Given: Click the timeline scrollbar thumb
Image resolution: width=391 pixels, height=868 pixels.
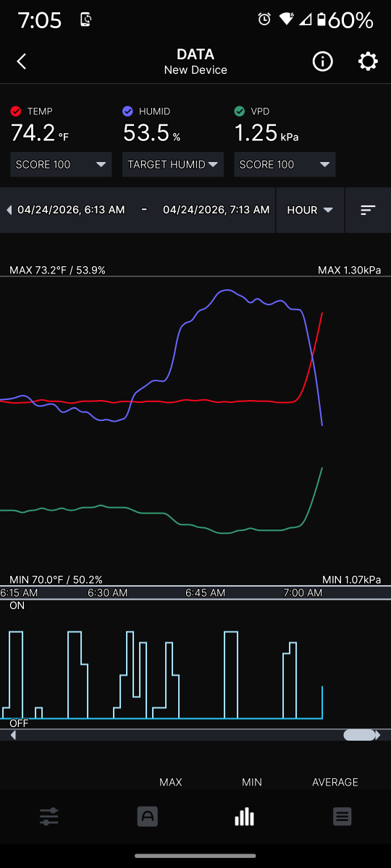Looking at the screenshot, I should point(359,735).
